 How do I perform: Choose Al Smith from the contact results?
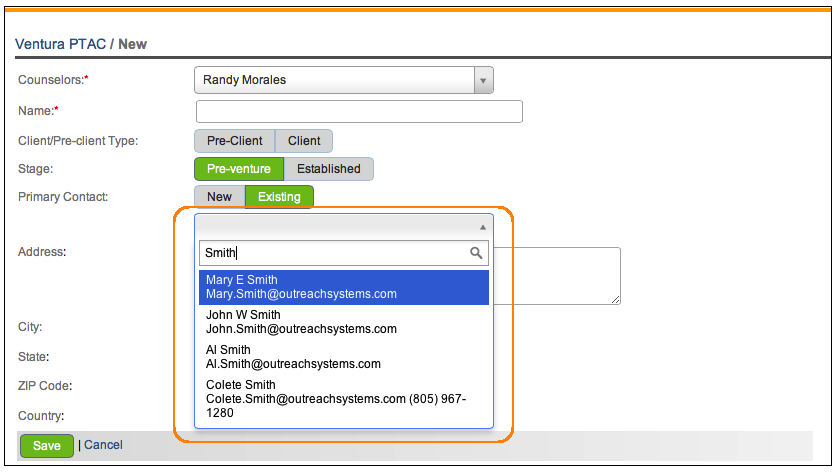tap(343, 357)
